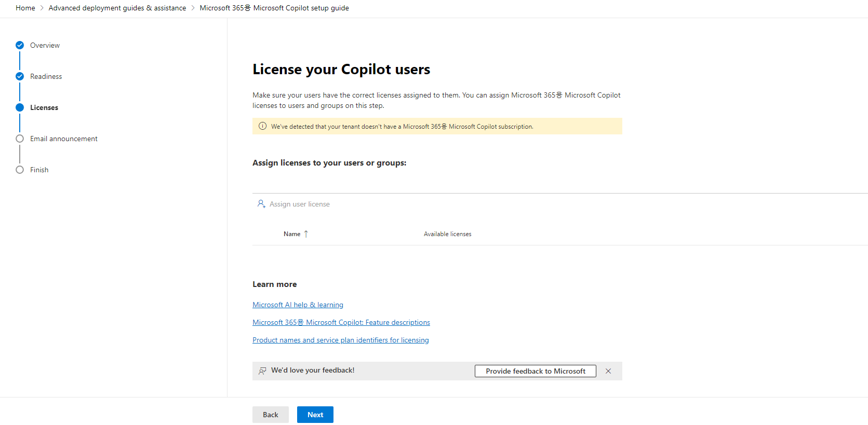Click the Email announcement step circle
This screenshot has width=868, height=425.
pyautogui.click(x=20, y=139)
